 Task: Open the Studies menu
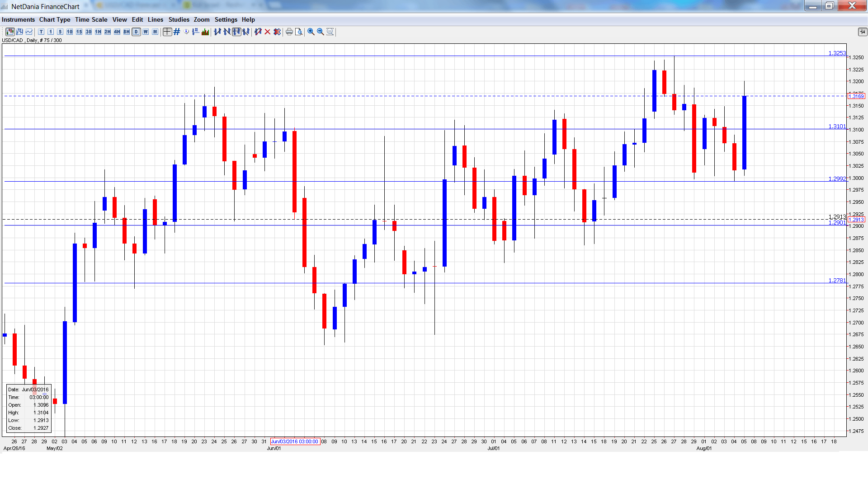coord(179,19)
